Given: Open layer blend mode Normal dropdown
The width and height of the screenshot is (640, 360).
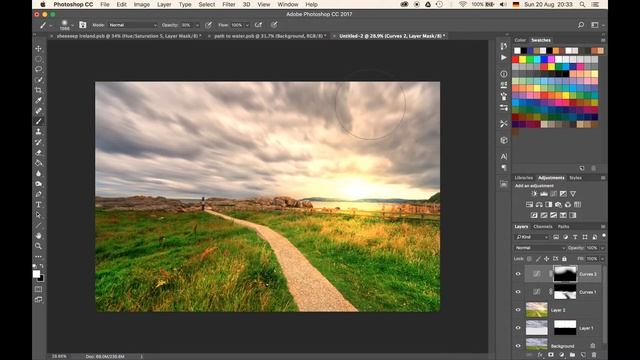Looking at the screenshot, I should click(x=540, y=248).
